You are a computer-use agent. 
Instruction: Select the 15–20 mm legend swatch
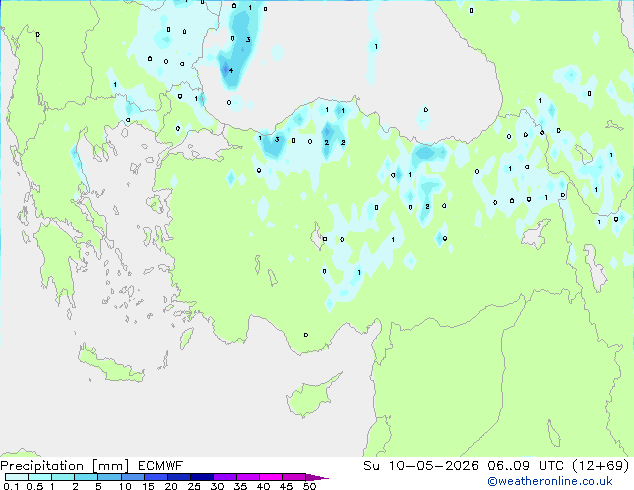(x=155, y=477)
